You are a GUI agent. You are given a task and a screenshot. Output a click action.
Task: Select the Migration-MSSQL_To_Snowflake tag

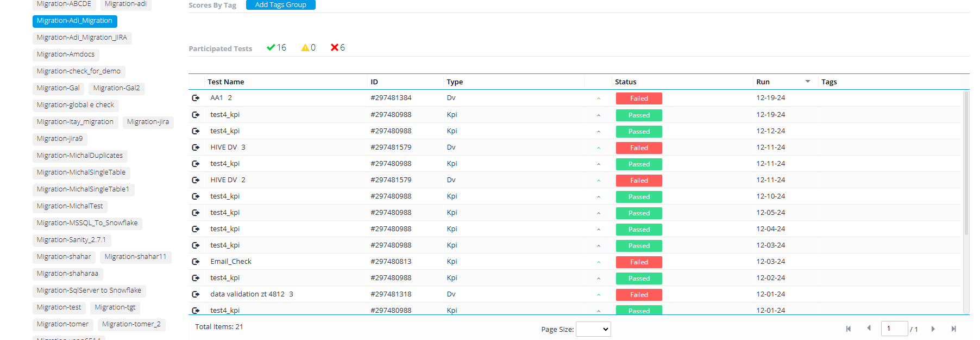tap(87, 223)
